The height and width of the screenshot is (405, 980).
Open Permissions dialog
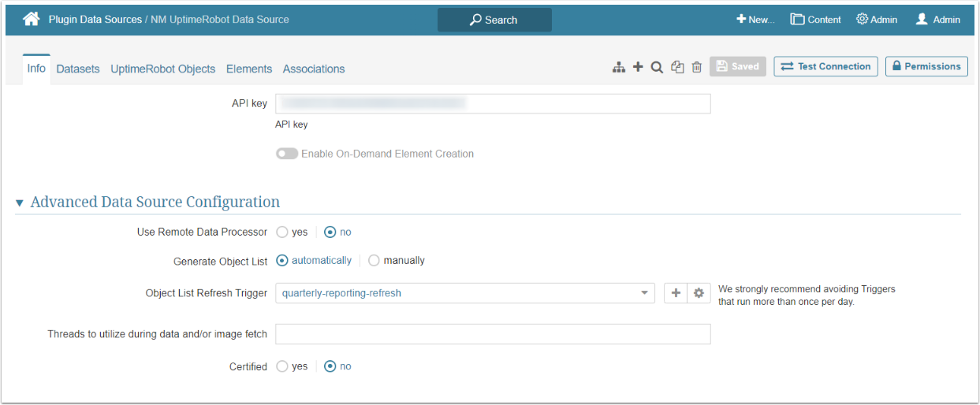(x=926, y=66)
